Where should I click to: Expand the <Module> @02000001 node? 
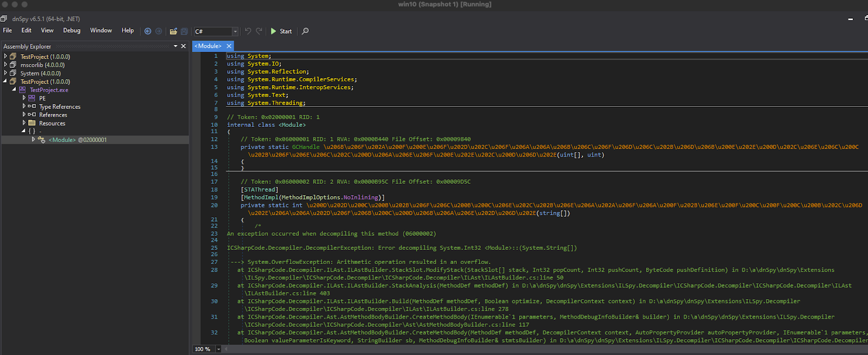click(x=33, y=139)
